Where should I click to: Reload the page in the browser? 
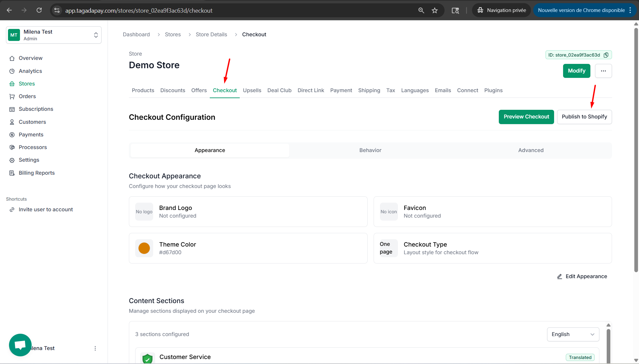click(39, 10)
